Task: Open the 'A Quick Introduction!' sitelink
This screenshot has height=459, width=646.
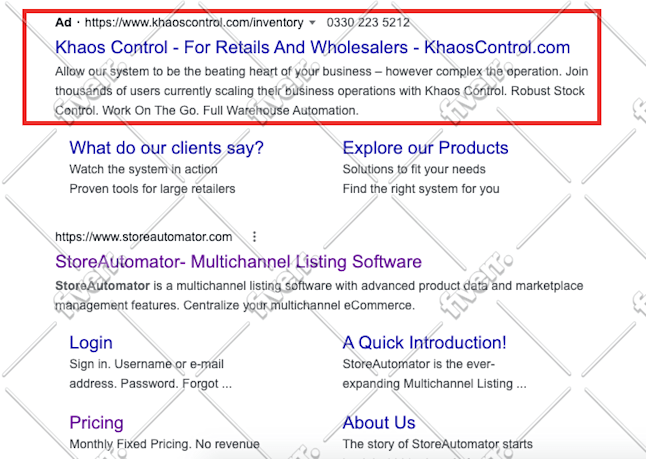Action: coord(425,342)
